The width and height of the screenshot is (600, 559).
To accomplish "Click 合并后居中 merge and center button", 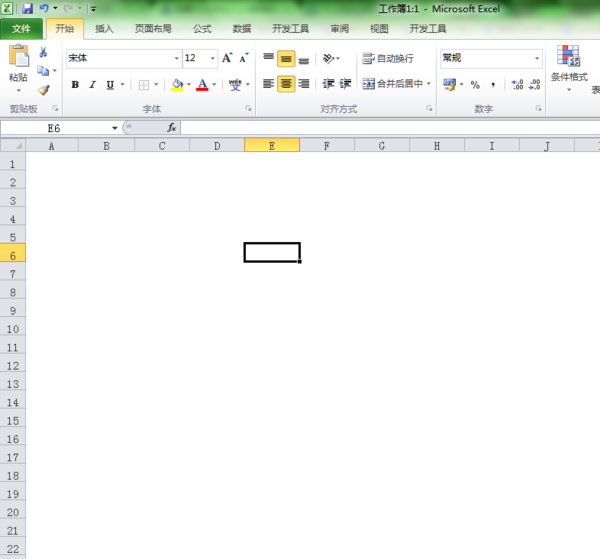I will pos(393,83).
